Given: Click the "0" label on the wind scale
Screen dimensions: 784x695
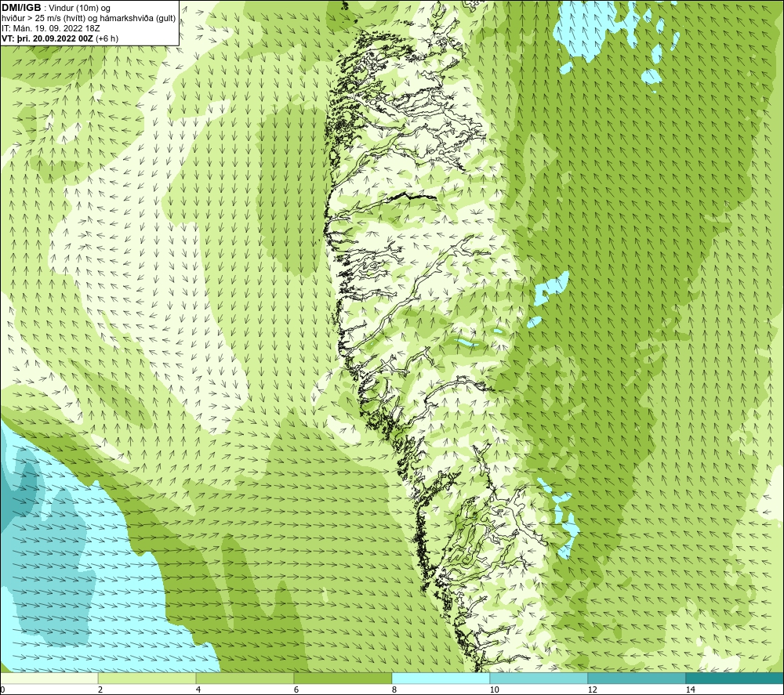Looking at the screenshot, I should (x=2, y=690).
